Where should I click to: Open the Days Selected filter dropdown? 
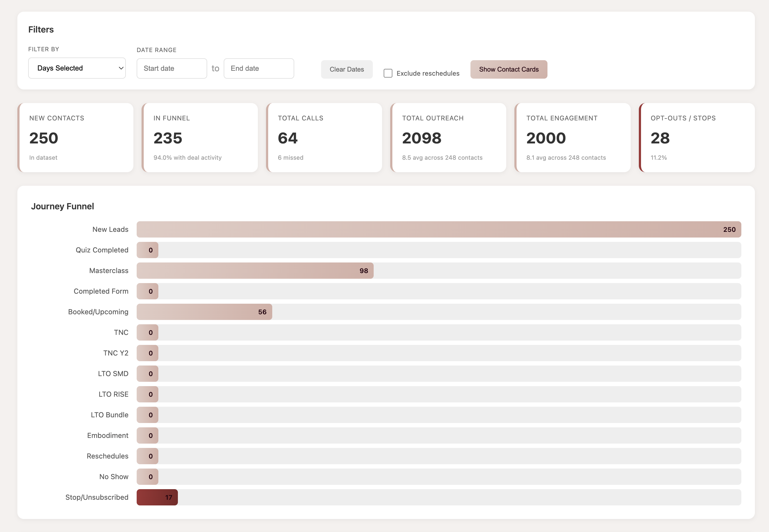(x=77, y=68)
